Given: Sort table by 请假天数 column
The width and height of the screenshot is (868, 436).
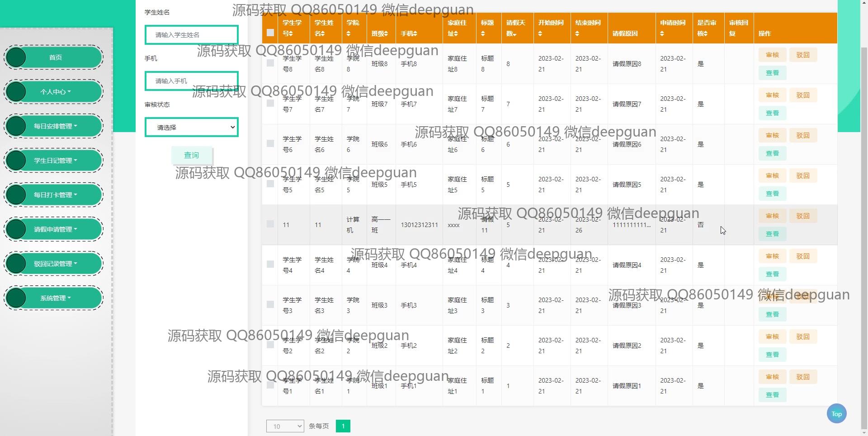Looking at the screenshot, I should click(x=515, y=28).
